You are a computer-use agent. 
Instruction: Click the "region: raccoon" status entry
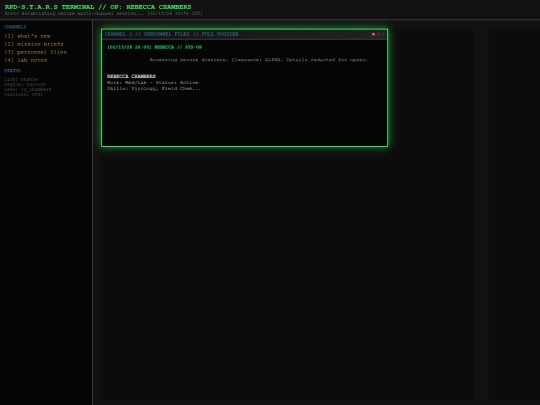click(x=25, y=84)
